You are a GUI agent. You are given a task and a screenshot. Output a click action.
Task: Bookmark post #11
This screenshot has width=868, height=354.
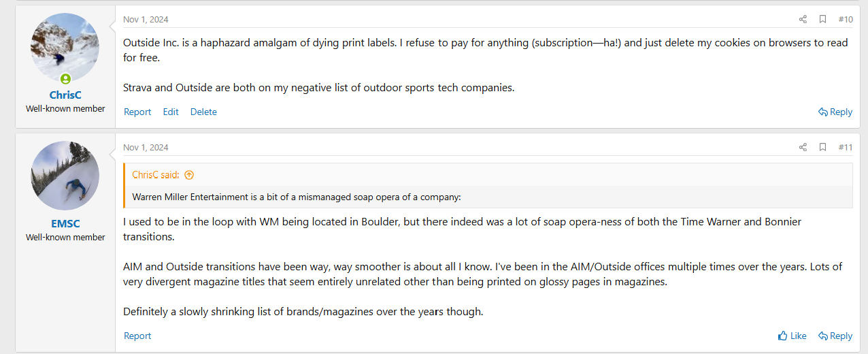822,147
